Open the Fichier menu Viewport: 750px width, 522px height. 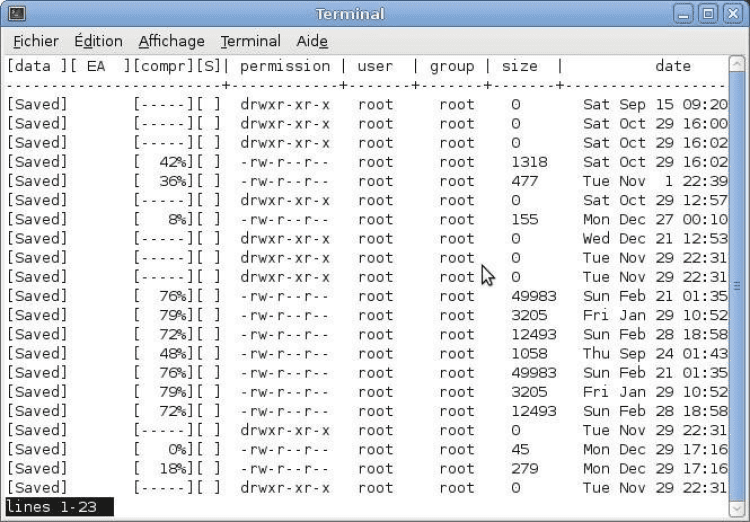coord(36,41)
